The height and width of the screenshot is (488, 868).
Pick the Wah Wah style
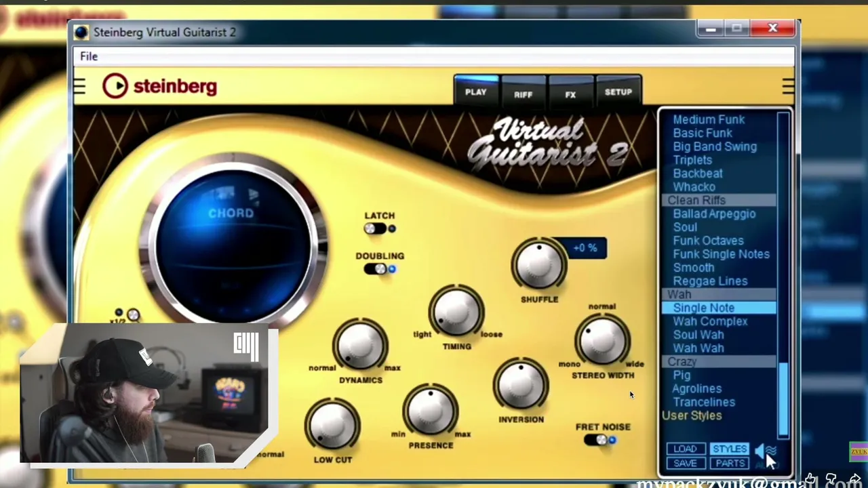tap(698, 348)
